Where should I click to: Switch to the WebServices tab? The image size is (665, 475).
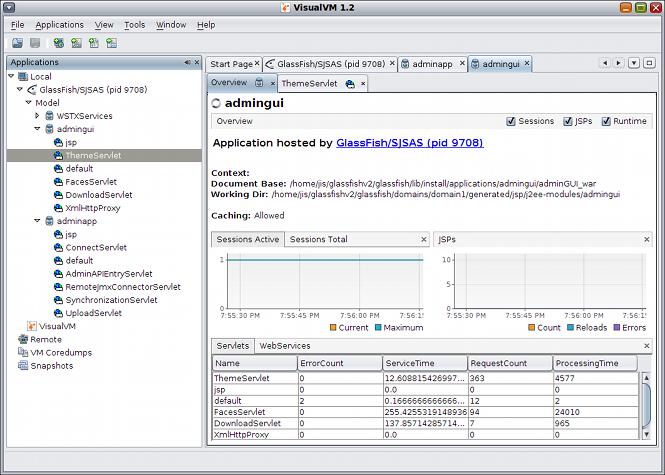click(x=284, y=346)
